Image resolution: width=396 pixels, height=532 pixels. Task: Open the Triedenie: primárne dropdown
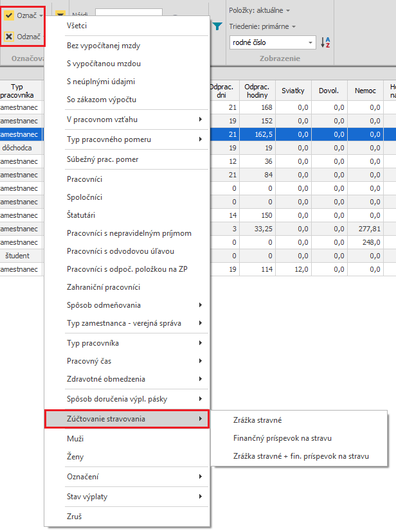[x=262, y=26]
